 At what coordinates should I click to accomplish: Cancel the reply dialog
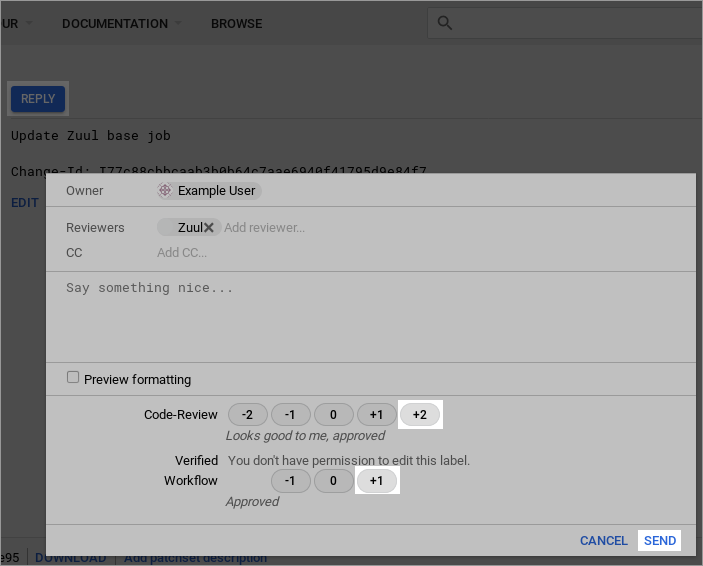coord(603,540)
